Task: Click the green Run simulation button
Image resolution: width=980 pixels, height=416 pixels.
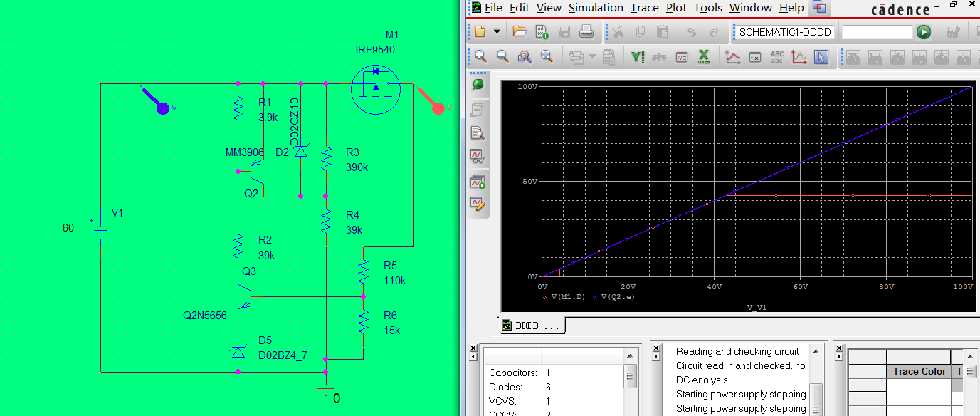Action: click(923, 32)
